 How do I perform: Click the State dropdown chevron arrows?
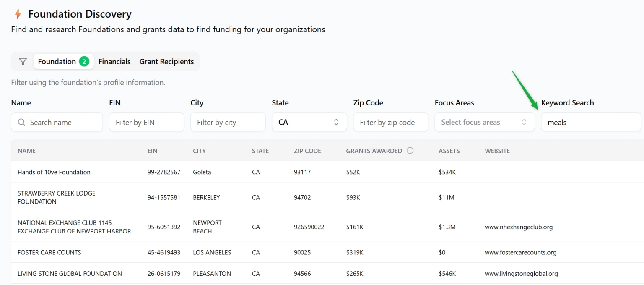(x=336, y=122)
